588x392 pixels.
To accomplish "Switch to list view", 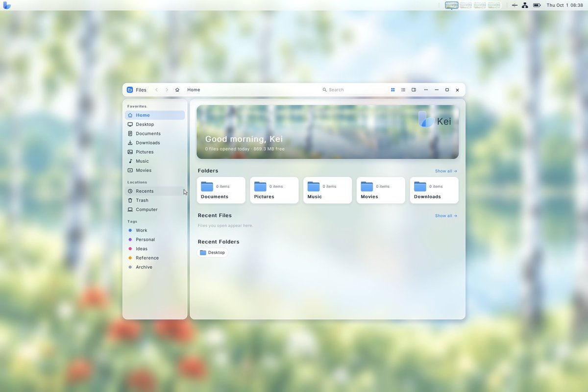I will [x=403, y=90].
